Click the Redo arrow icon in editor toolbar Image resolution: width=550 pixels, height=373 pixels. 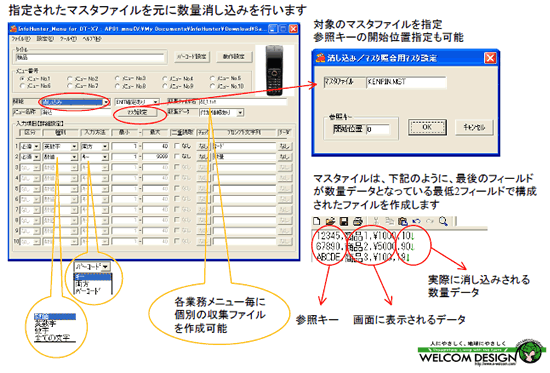point(430,221)
